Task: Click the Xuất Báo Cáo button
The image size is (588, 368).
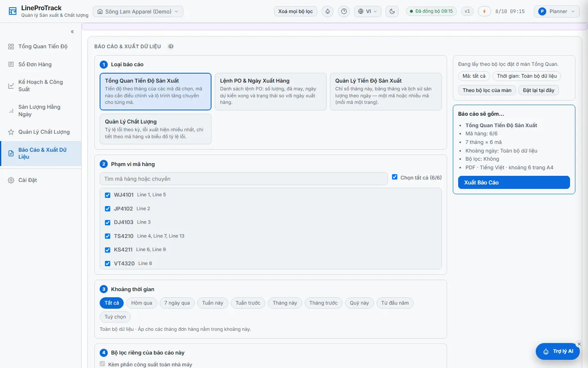Action: tap(514, 182)
